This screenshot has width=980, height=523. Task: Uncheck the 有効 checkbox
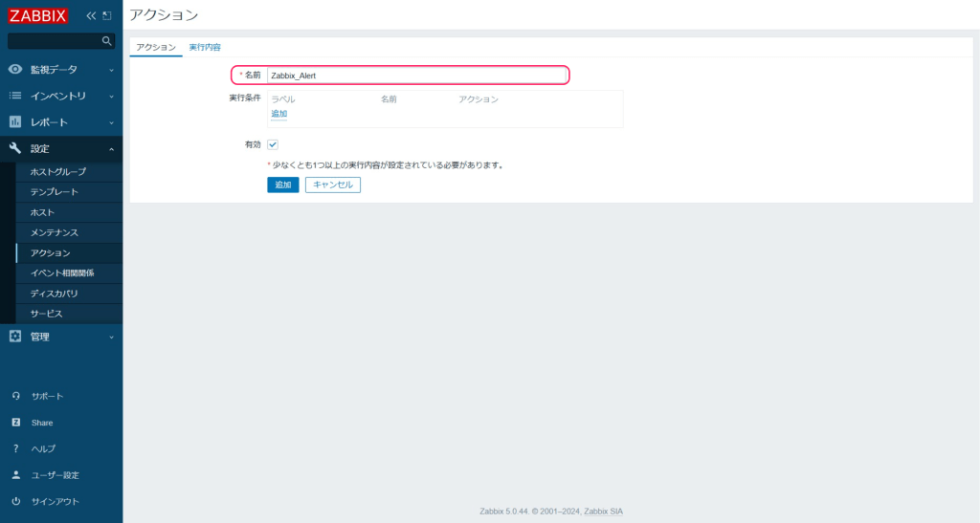(273, 144)
